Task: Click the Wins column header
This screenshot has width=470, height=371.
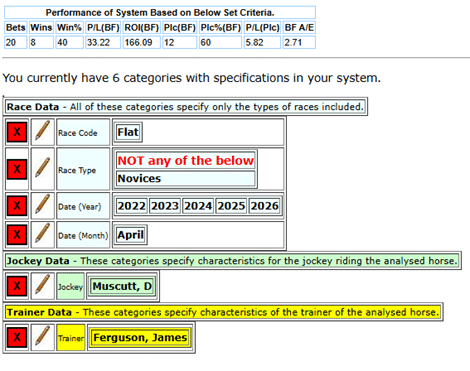Action: 41,28
